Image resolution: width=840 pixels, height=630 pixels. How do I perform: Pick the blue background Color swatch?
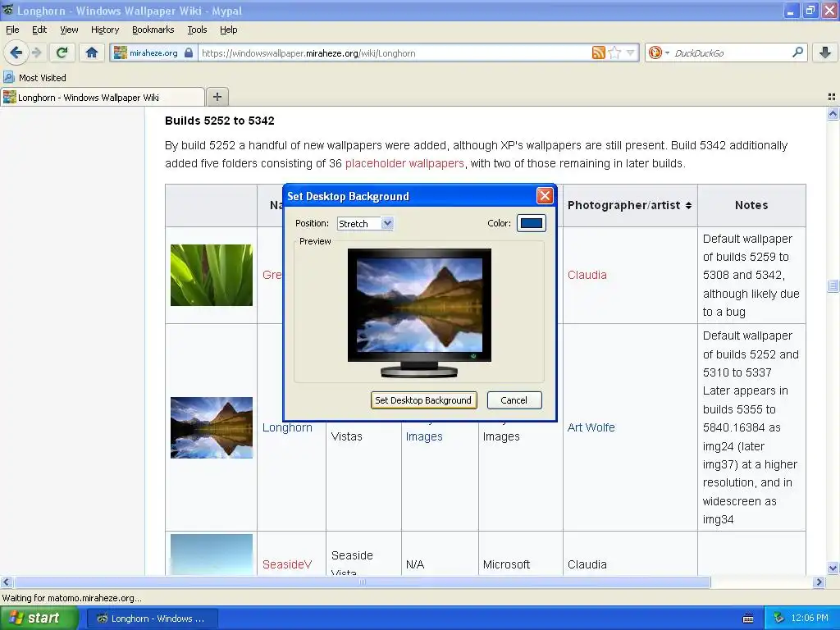[x=532, y=223]
